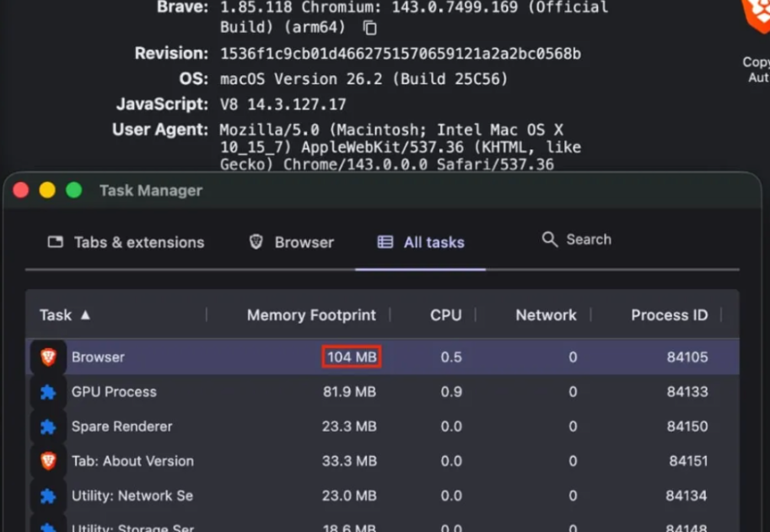Screen dimensions: 770x532
Task: Open the Tabs & extensions tab
Action: [x=126, y=242]
